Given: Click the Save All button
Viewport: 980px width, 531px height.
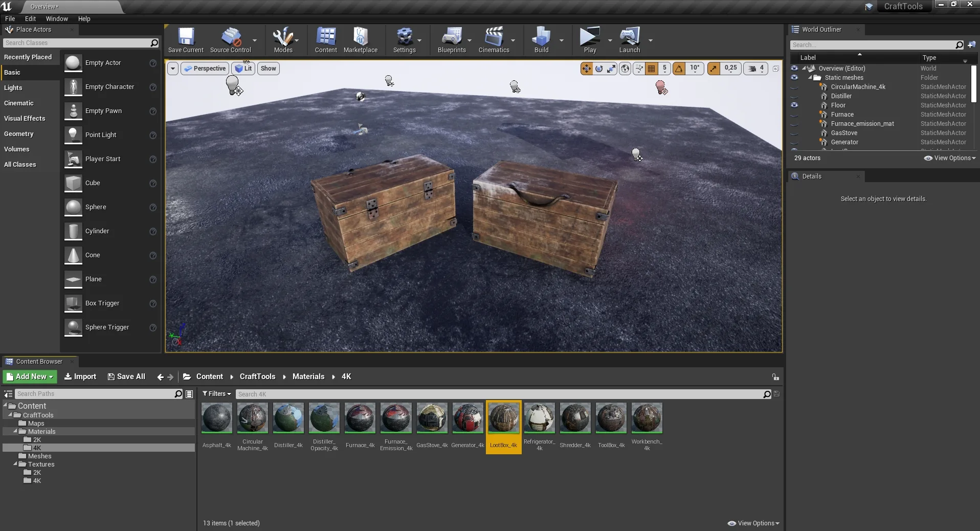Looking at the screenshot, I should [126, 377].
